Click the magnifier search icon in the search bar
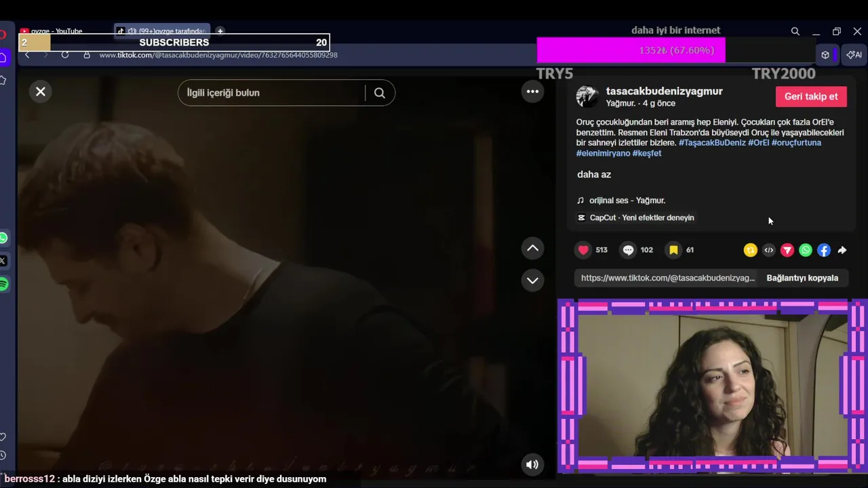The height and width of the screenshot is (488, 868). (380, 93)
